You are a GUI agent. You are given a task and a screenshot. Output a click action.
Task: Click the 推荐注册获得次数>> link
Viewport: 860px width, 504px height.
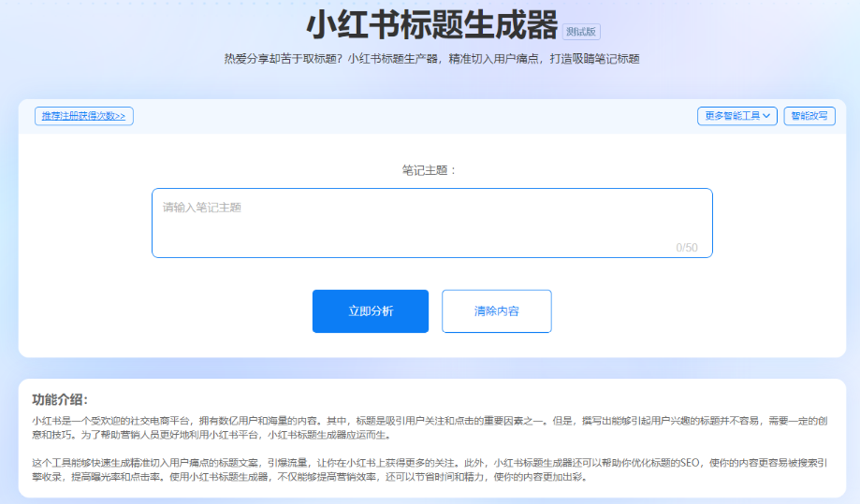point(84,116)
